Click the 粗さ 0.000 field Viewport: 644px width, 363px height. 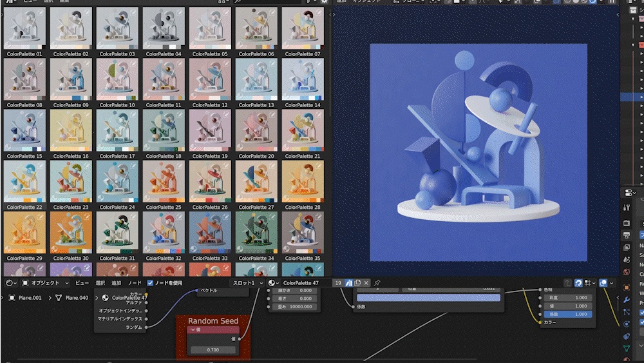click(x=296, y=299)
